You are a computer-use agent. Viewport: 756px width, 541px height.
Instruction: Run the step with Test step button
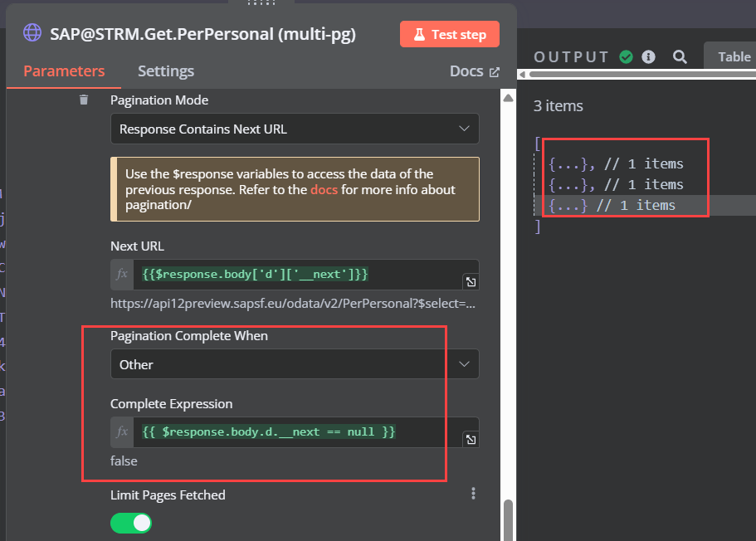coord(449,35)
